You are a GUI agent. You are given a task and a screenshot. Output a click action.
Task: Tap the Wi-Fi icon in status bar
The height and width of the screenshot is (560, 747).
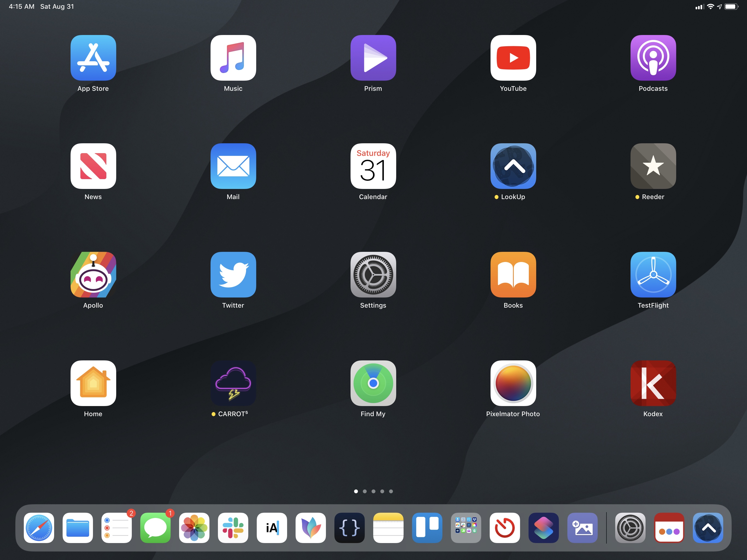pyautogui.click(x=711, y=6)
